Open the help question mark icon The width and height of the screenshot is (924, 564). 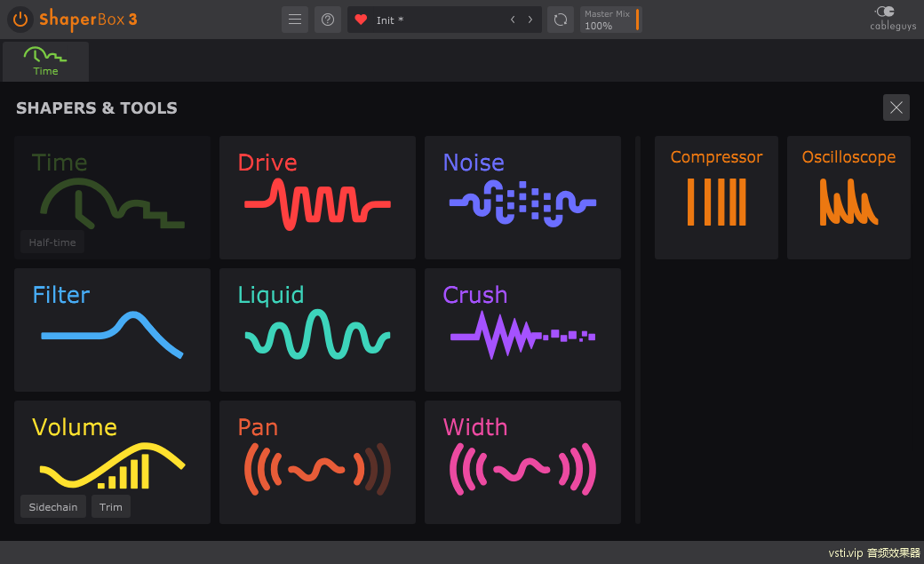328,20
